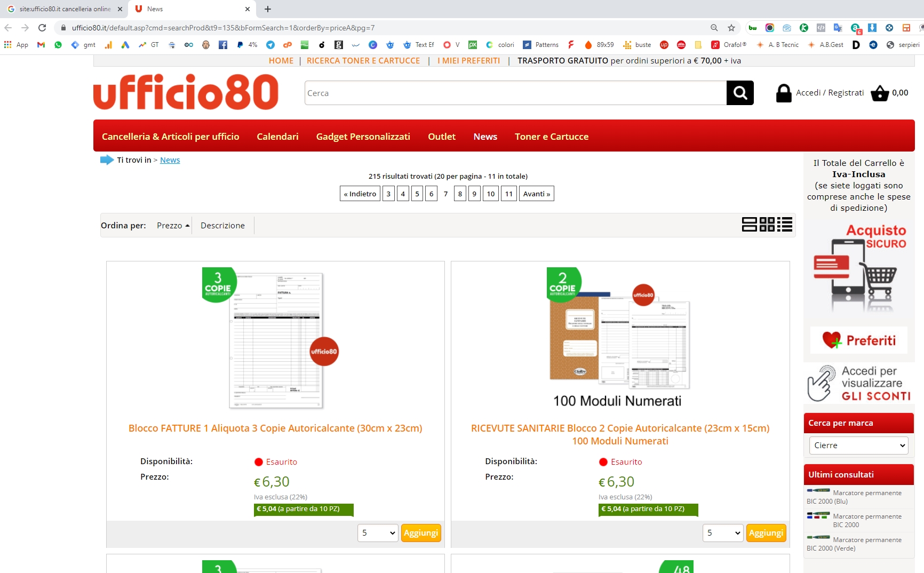
Task: Switch to the Google search tab
Action: click(64, 9)
